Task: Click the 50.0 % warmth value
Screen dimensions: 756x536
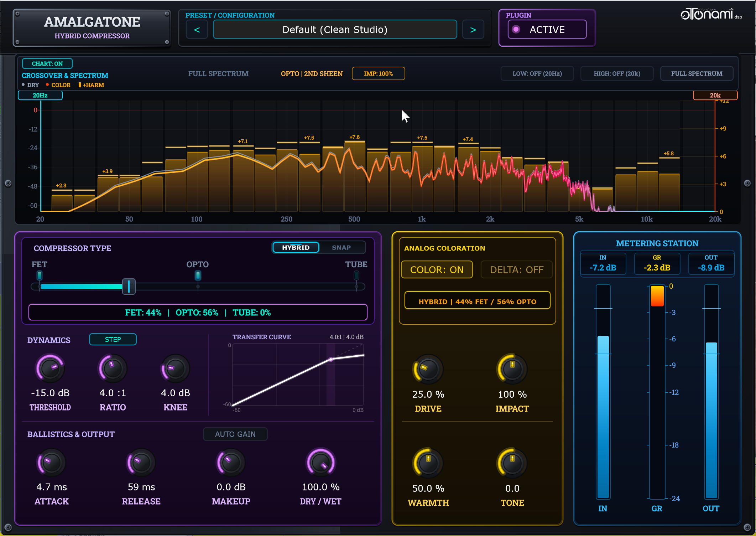Action: click(428, 488)
